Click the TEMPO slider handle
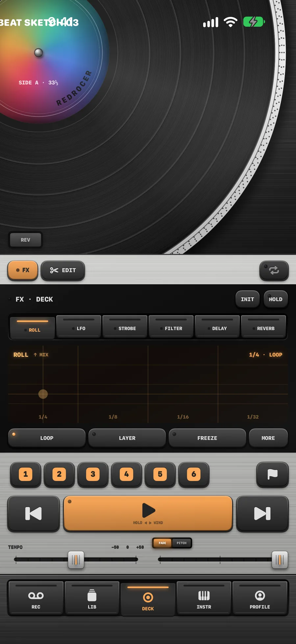296x644 pixels. [x=76, y=560]
